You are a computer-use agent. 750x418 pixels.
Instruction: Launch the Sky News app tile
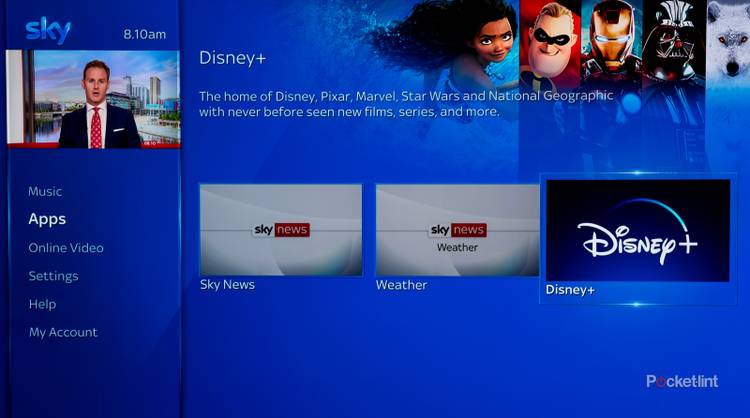coord(281,230)
